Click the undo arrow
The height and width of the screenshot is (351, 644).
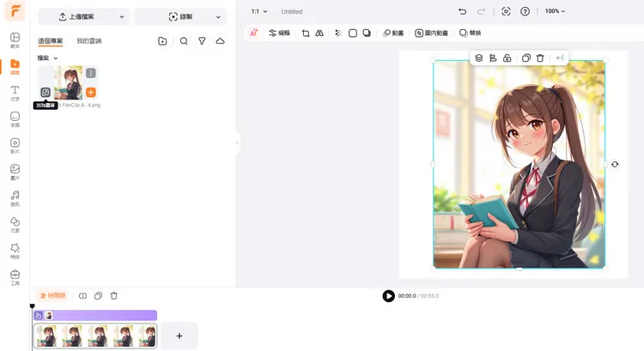[x=463, y=11]
